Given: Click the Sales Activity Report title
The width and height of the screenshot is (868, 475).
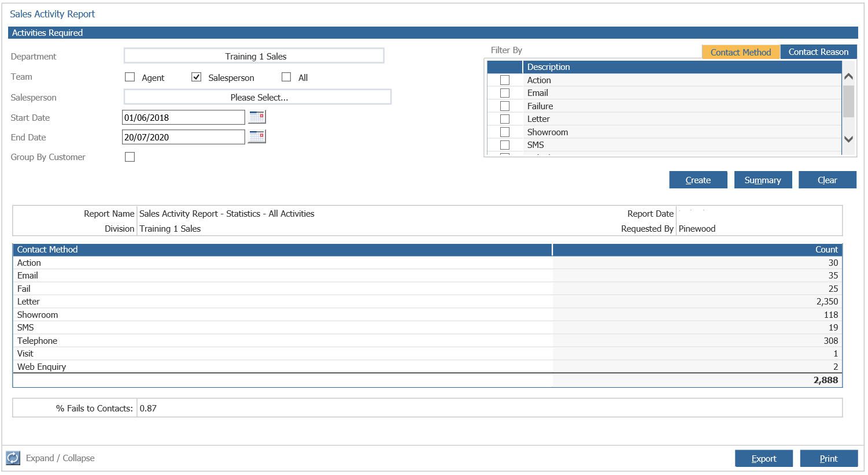Looking at the screenshot, I should [x=53, y=14].
